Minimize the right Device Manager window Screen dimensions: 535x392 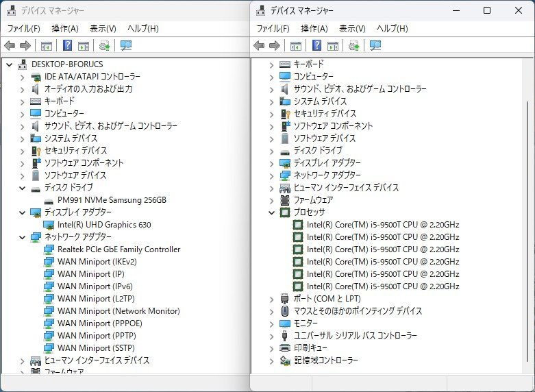(x=456, y=10)
